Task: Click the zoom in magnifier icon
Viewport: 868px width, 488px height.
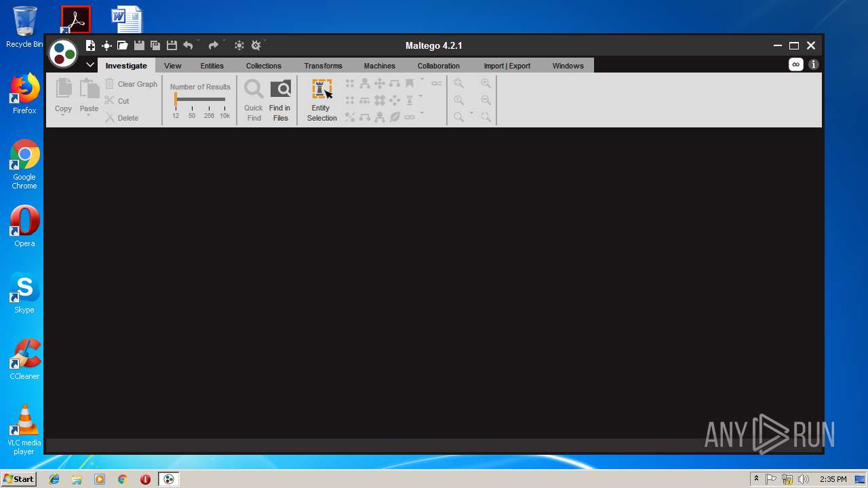Action: 486,83
